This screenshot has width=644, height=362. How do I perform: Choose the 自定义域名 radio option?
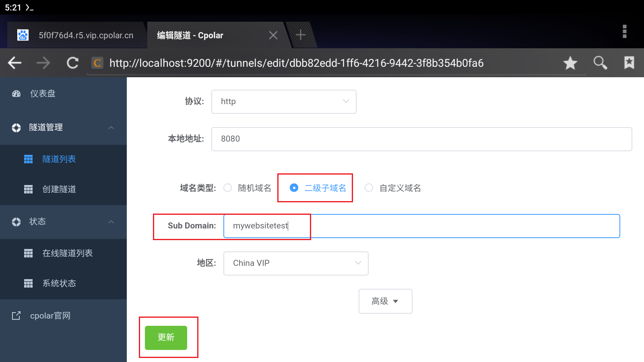[x=369, y=188]
